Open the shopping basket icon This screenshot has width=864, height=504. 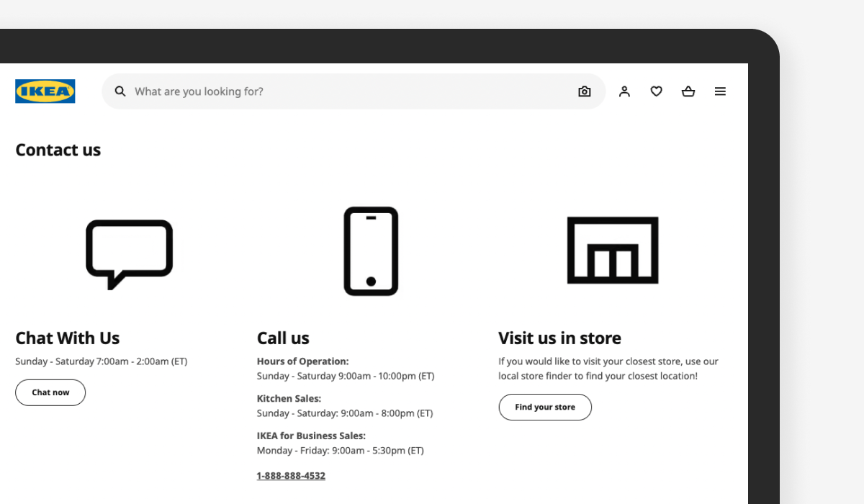click(x=688, y=91)
